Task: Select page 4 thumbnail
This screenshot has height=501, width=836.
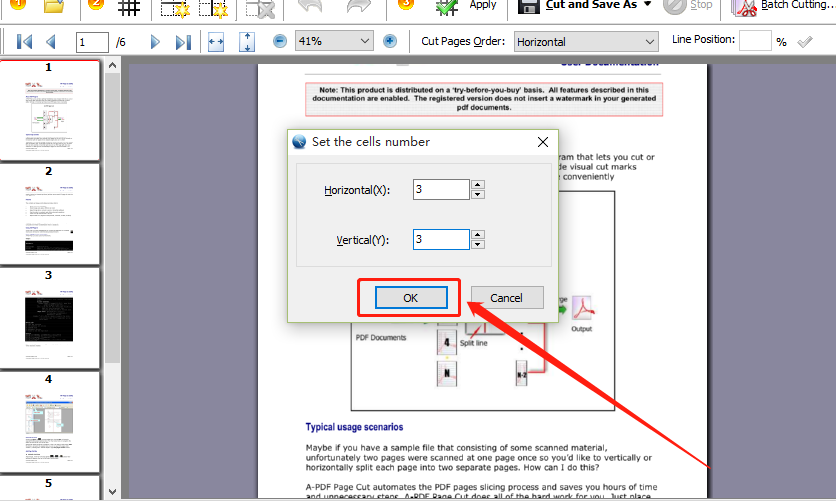Action: (49, 422)
